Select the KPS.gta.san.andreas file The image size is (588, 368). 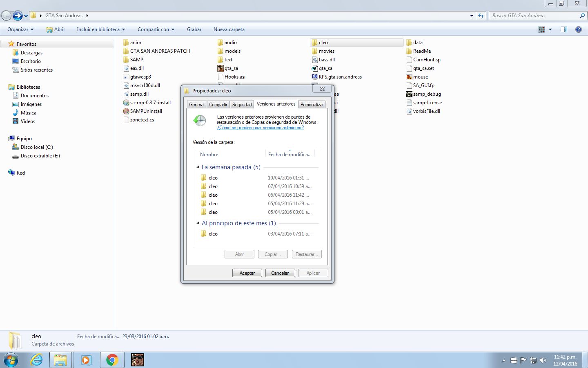[x=337, y=77]
